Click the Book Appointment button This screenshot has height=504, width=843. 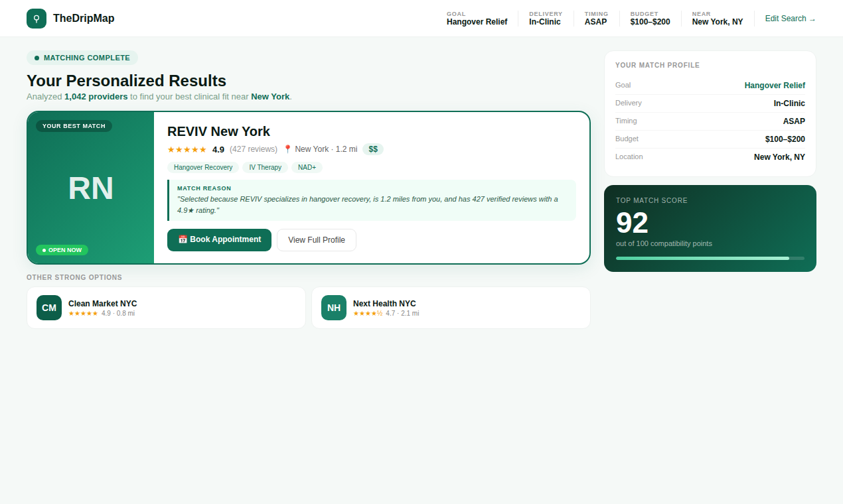tap(219, 240)
